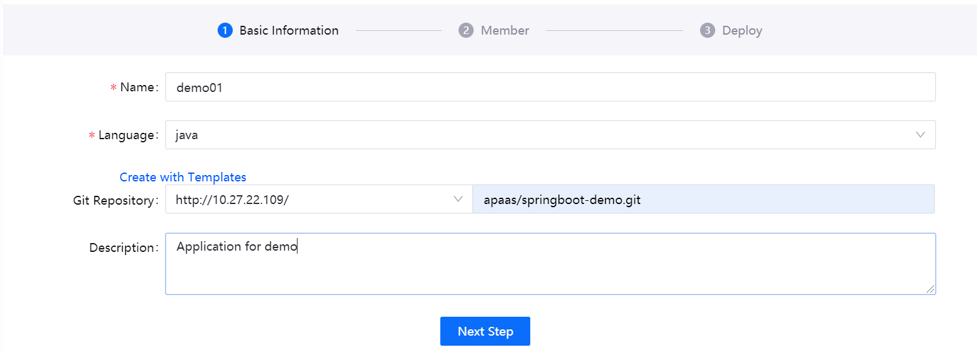Focus the Name field containing demo01
The width and height of the screenshot is (980, 352).
pos(550,87)
